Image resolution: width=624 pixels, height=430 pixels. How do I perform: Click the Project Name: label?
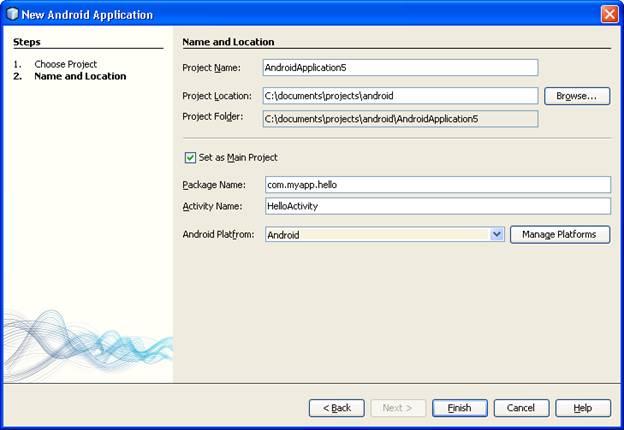pyautogui.click(x=211, y=68)
